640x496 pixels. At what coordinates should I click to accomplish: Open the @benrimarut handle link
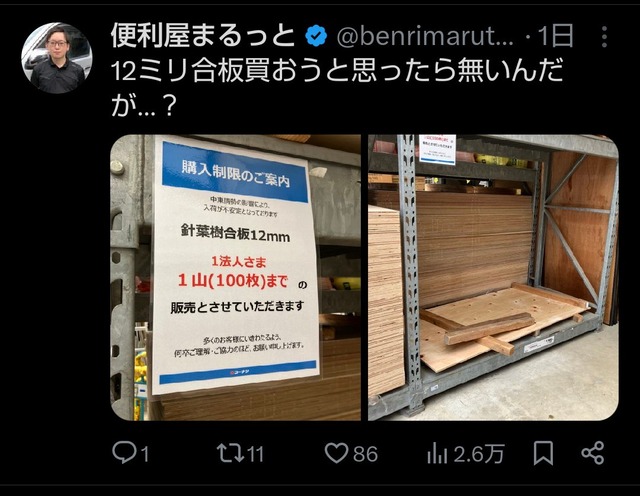coord(425,37)
